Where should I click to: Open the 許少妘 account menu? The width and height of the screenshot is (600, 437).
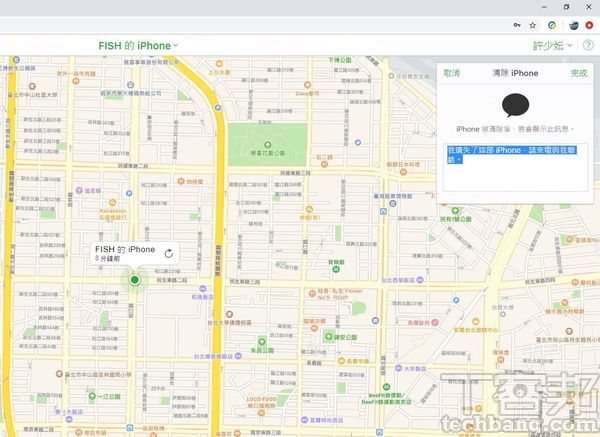click(553, 46)
